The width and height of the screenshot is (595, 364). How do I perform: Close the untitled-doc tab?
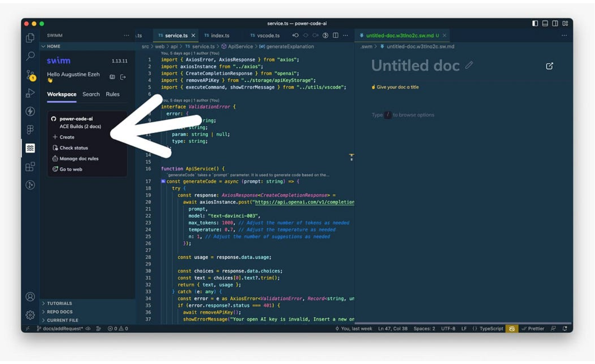(x=444, y=36)
